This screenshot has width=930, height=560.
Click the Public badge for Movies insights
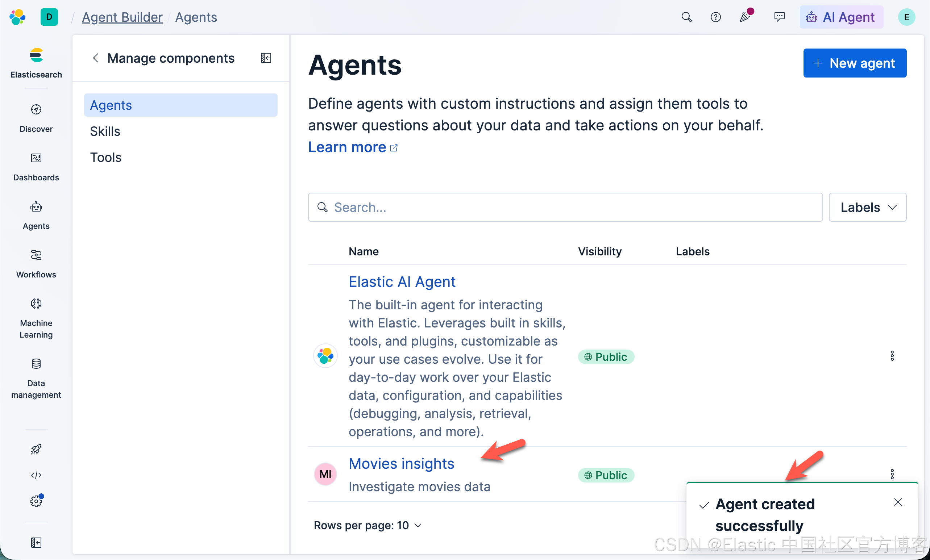pyautogui.click(x=606, y=475)
